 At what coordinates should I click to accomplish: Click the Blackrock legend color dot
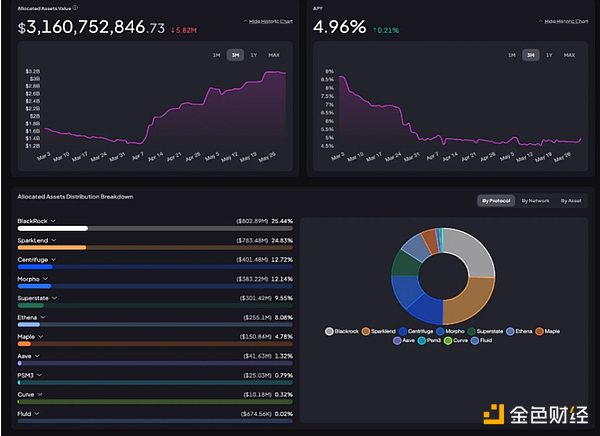click(330, 330)
